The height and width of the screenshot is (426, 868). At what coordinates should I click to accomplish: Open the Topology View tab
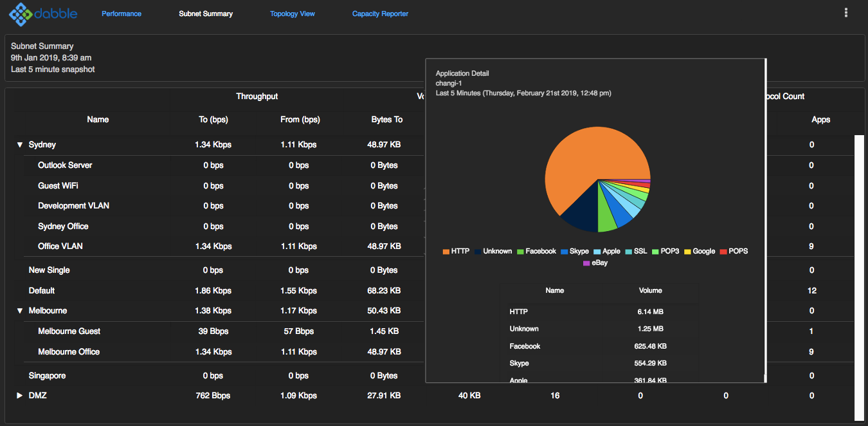(x=292, y=14)
